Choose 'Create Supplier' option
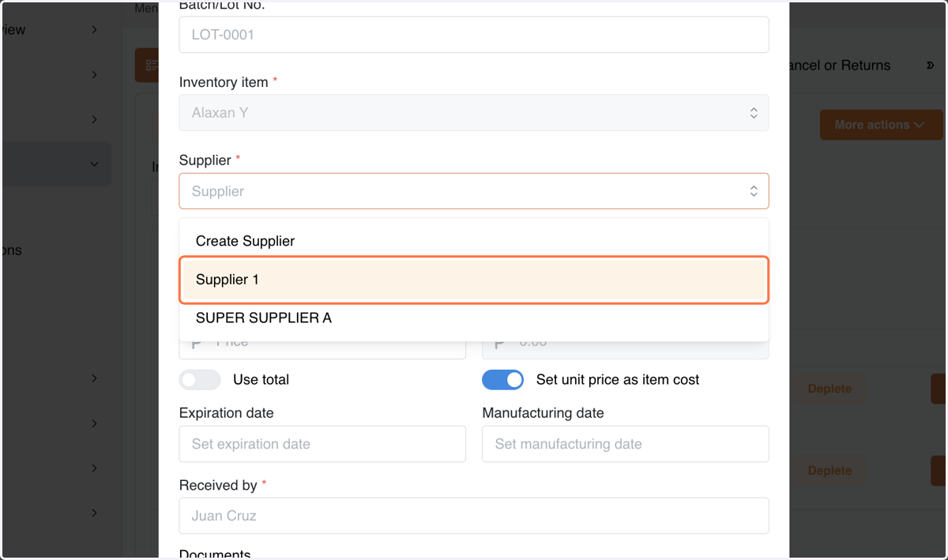The image size is (948, 560). tap(474, 241)
